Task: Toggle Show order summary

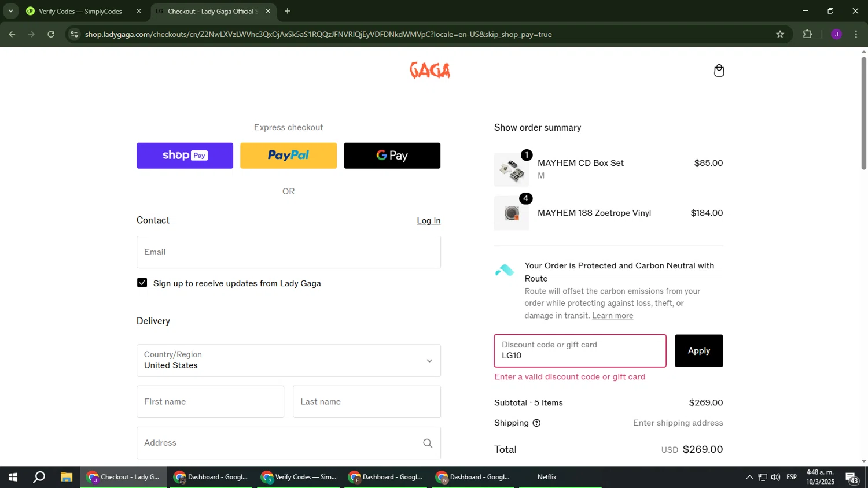Action: click(538, 128)
